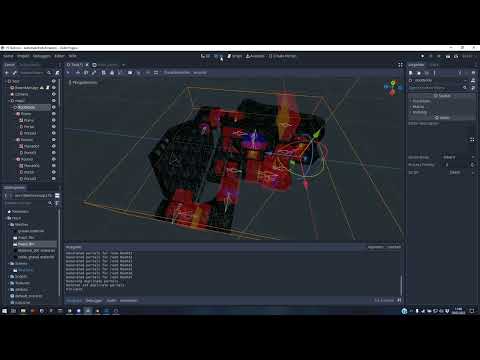Open the Pause Mode Inherit dropdown
Screen dimensions: 480x360
458,157
